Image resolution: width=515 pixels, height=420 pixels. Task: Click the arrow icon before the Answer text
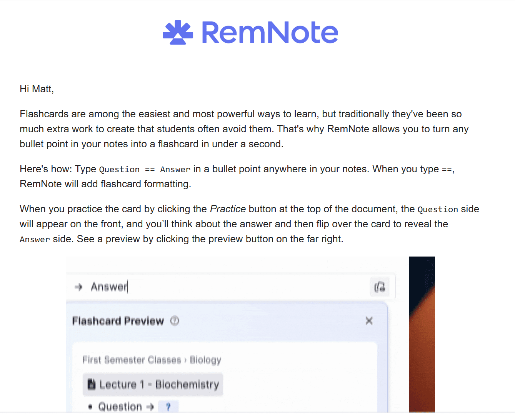click(79, 287)
